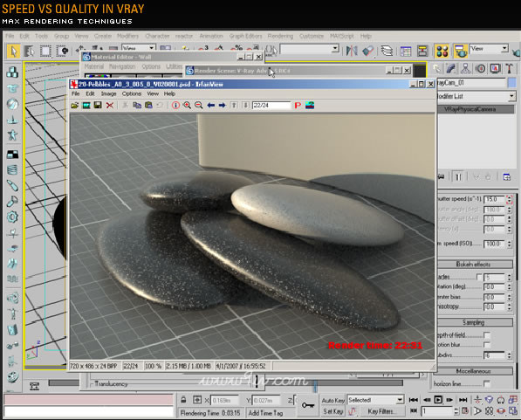The image size is (521, 420).
Task: Toggle the Auto Key button
Action: tap(333, 401)
